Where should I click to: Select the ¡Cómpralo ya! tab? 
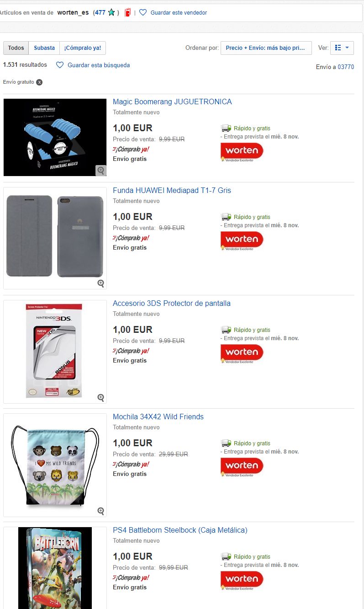point(83,48)
